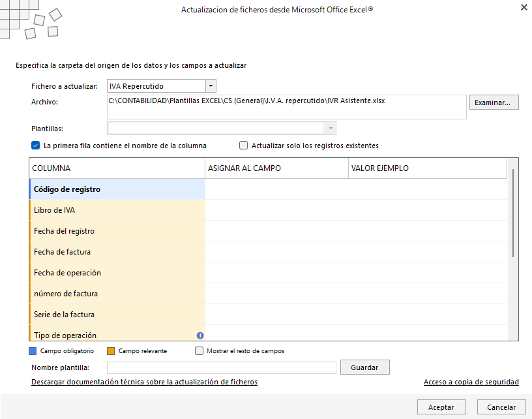
Task: Click the Examinar... button
Action: [x=494, y=102]
